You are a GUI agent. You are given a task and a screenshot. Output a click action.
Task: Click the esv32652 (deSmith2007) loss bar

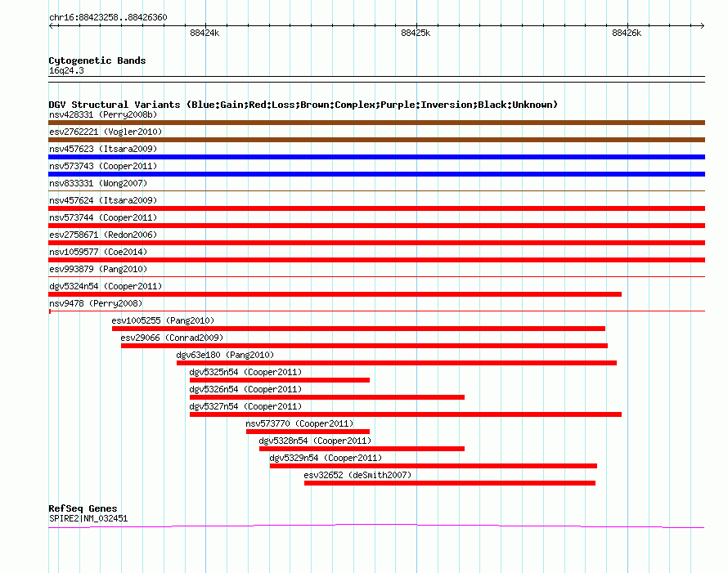point(450,483)
